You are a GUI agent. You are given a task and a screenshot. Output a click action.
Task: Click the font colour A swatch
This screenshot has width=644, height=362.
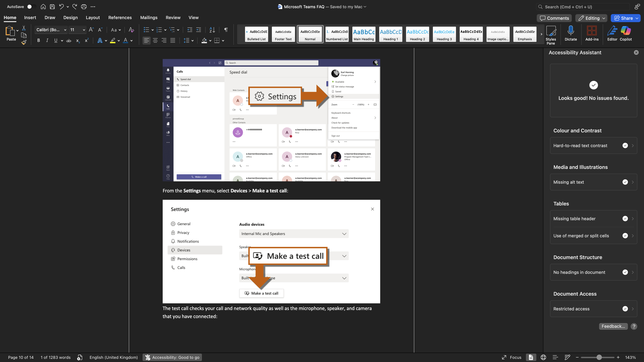coord(125,40)
